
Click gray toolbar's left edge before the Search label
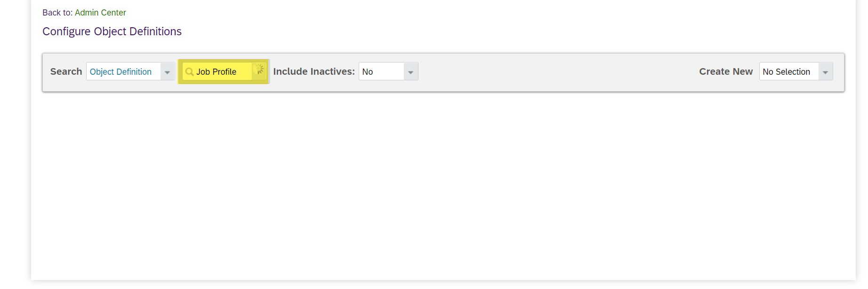tap(47, 72)
